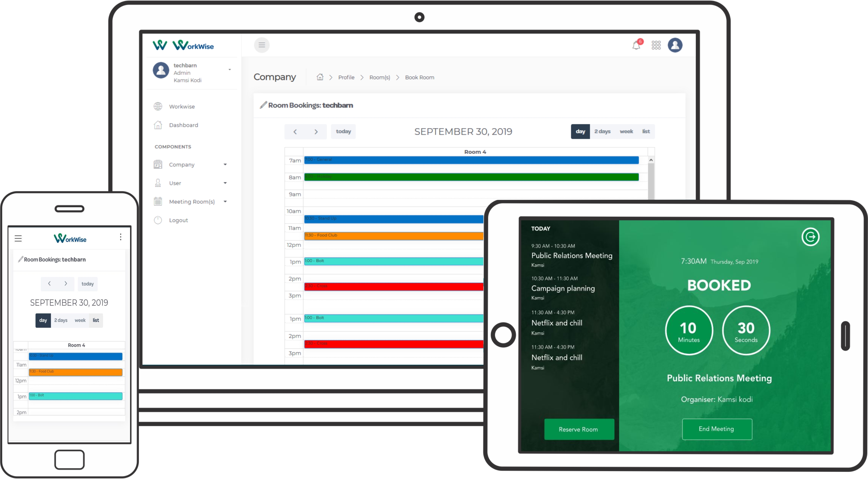The height and width of the screenshot is (479, 868).
Task: Click next arrow on phone calendar
Action: pyautogui.click(x=66, y=284)
